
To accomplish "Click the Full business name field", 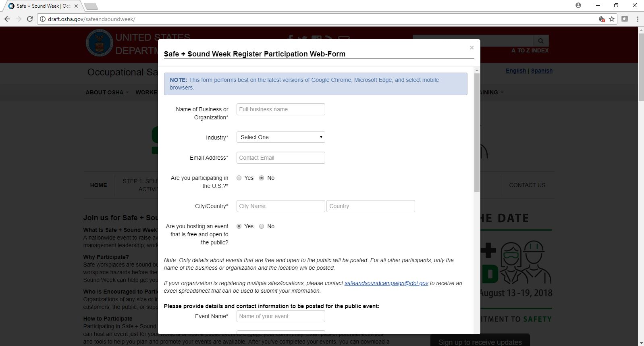I will [281, 109].
